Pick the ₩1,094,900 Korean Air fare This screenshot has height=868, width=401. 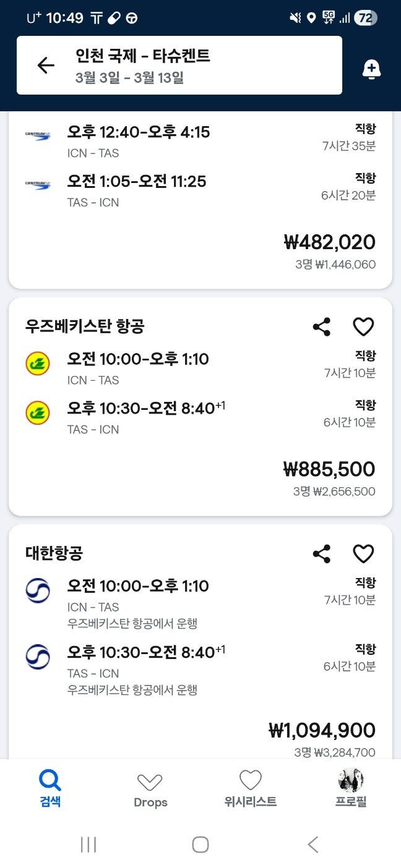pos(322,730)
